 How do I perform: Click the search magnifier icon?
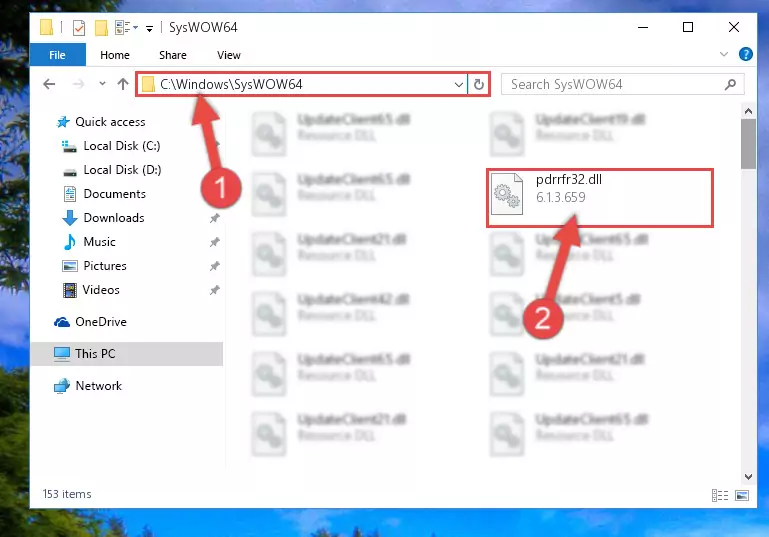pyautogui.click(x=730, y=84)
